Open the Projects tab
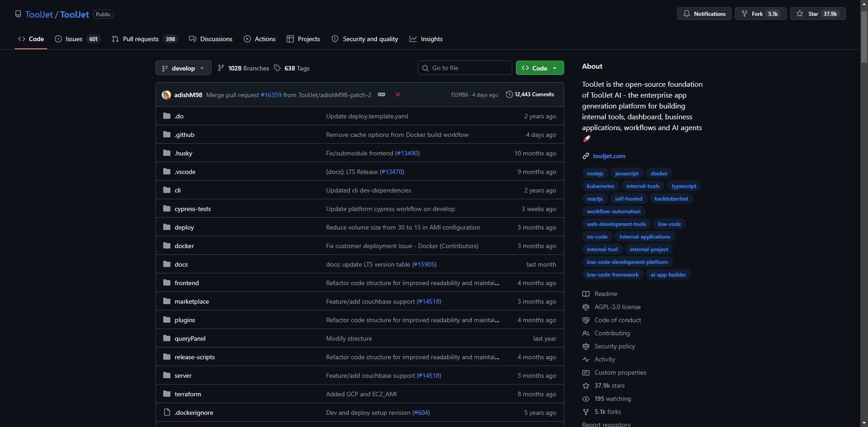The height and width of the screenshot is (427, 868). pos(303,39)
